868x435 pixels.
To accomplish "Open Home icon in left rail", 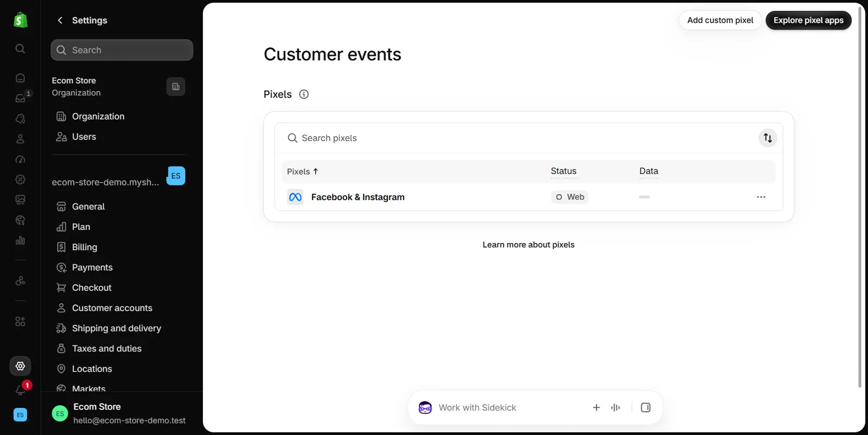I will (20, 78).
